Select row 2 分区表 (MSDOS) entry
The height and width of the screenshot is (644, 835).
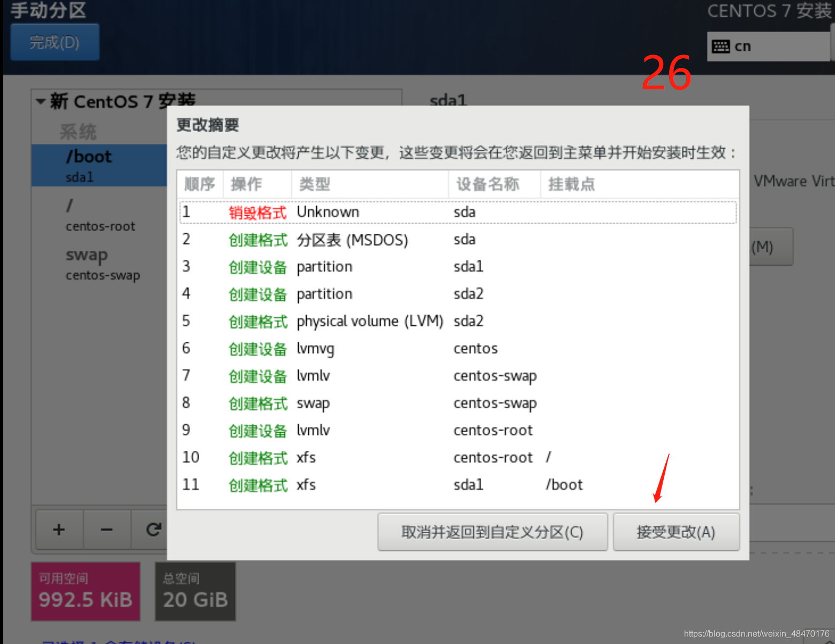pyautogui.click(x=458, y=240)
